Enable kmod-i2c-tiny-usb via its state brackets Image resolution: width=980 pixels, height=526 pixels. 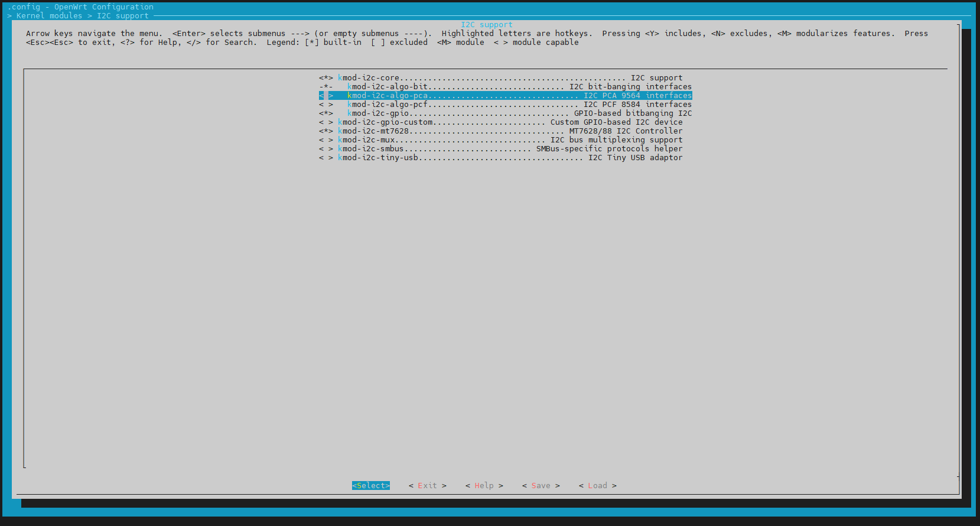coord(326,158)
